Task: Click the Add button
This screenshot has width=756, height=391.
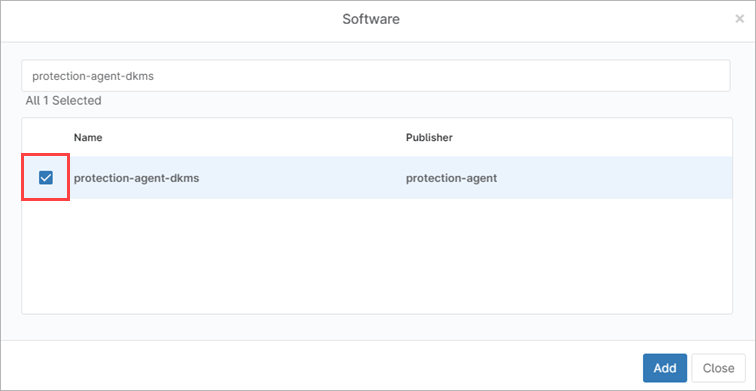Action: 664,368
